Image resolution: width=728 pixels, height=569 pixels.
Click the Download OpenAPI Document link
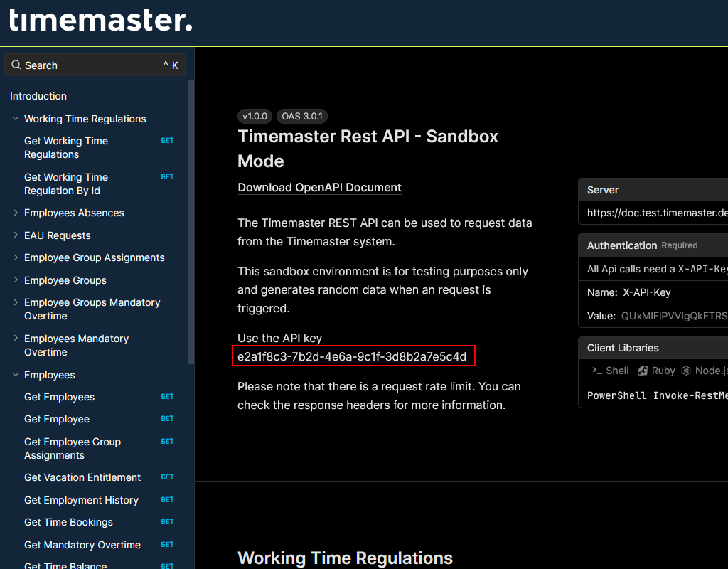pyautogui.click(x=319, y=187)
